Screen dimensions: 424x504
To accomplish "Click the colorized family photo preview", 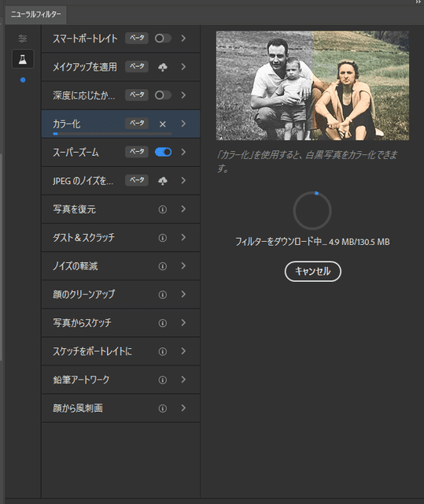I will (x=312, y=86).
